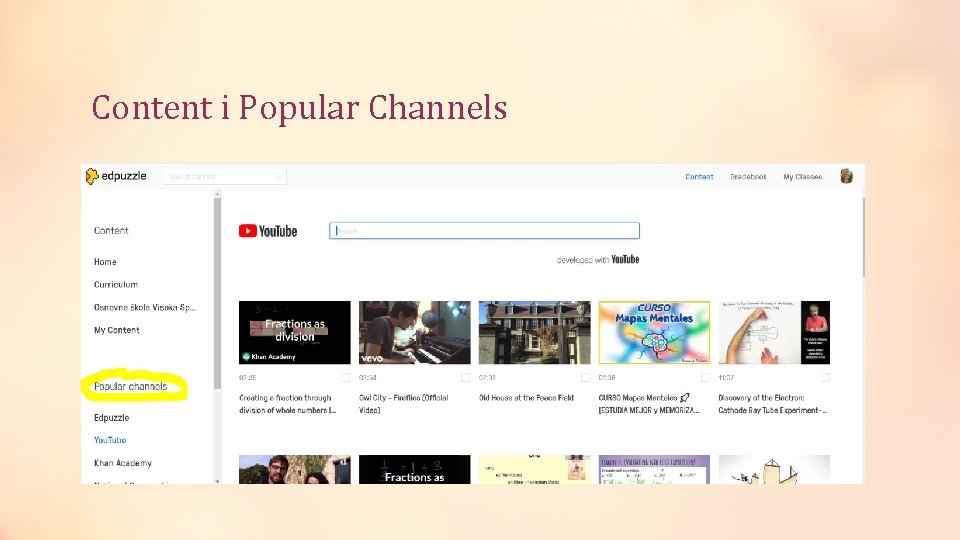The width and height of the screenshot is (960, 540).
Task: Tick checkbox for Fractions as division video
Action: 346,378
